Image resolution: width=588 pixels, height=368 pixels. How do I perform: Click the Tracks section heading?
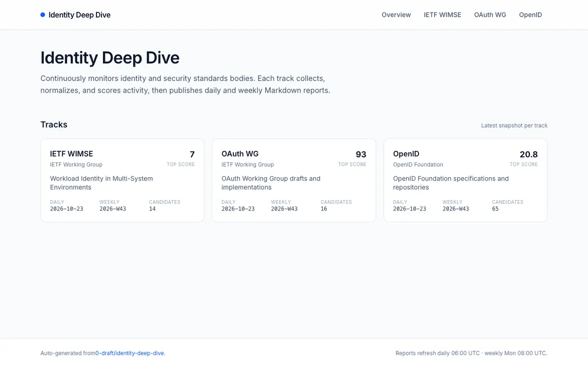tap(54, 125)
